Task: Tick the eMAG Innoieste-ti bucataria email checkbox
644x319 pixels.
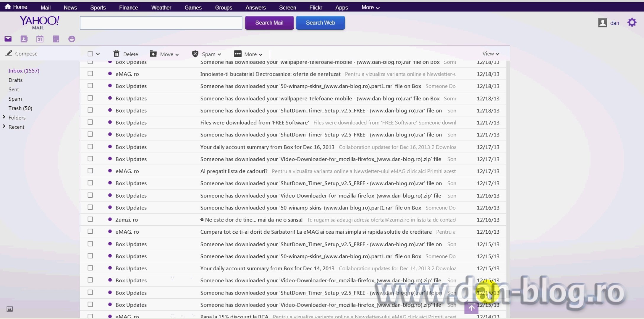Action: coord(90,74)
